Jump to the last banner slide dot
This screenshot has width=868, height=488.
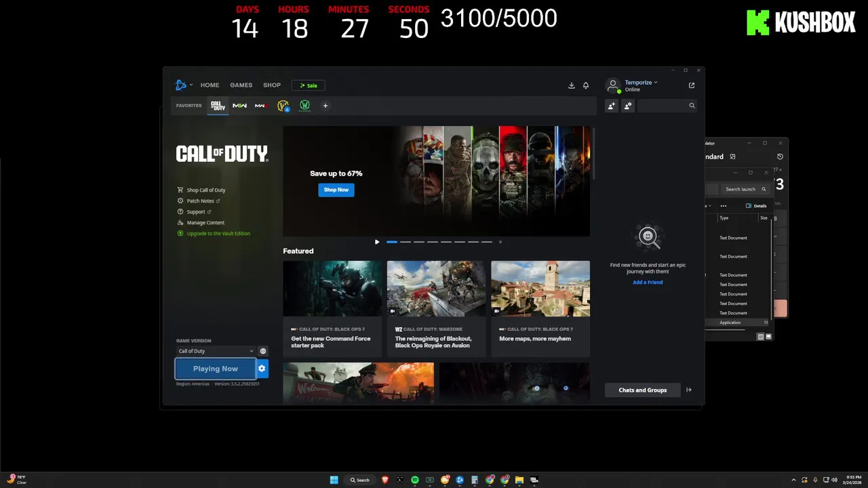(x=500, y=242)
